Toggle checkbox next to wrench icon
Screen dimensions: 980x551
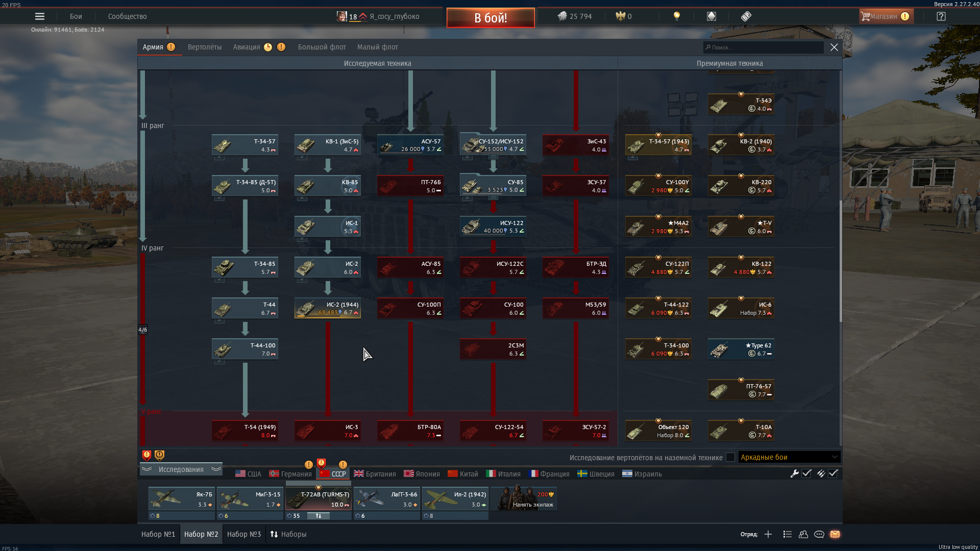[x=806, y=473]
